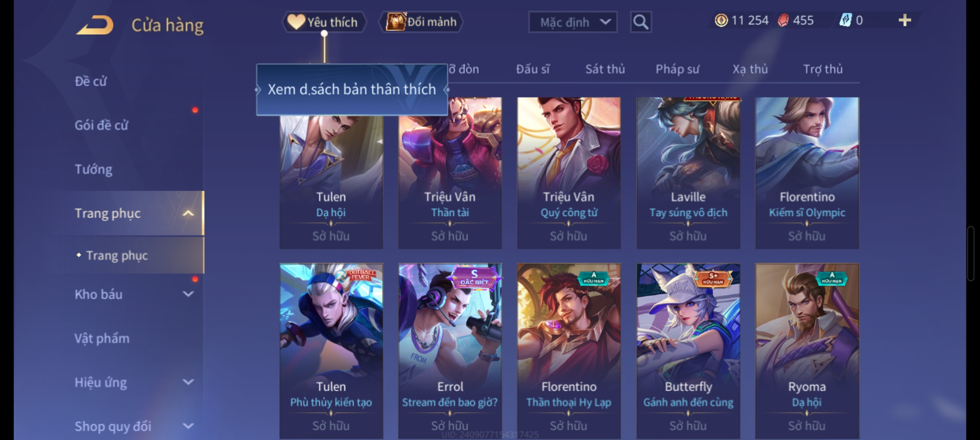Go back with the golden return arrow
This screenshot has height=440, width=980.
click(94, 25)
